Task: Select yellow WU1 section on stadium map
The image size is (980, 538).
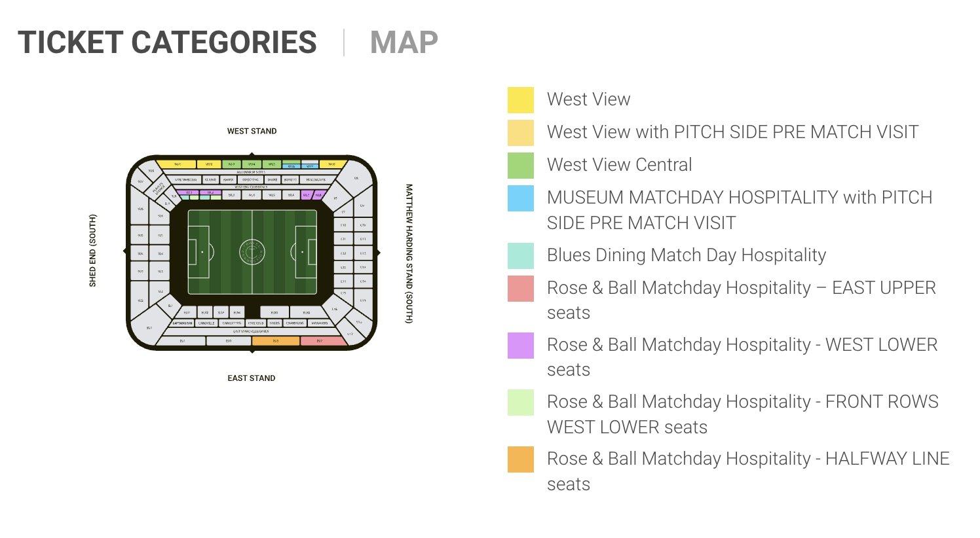Action: (x=177, y=164)
